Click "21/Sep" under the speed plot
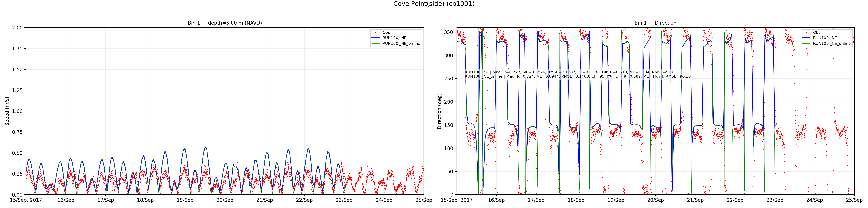868x208 pixels. coord(265,200)
